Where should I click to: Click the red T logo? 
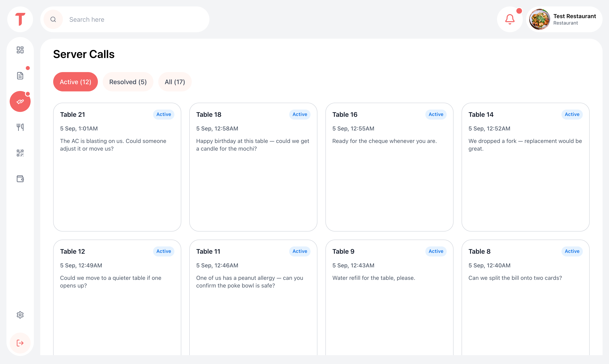(20, 19)
